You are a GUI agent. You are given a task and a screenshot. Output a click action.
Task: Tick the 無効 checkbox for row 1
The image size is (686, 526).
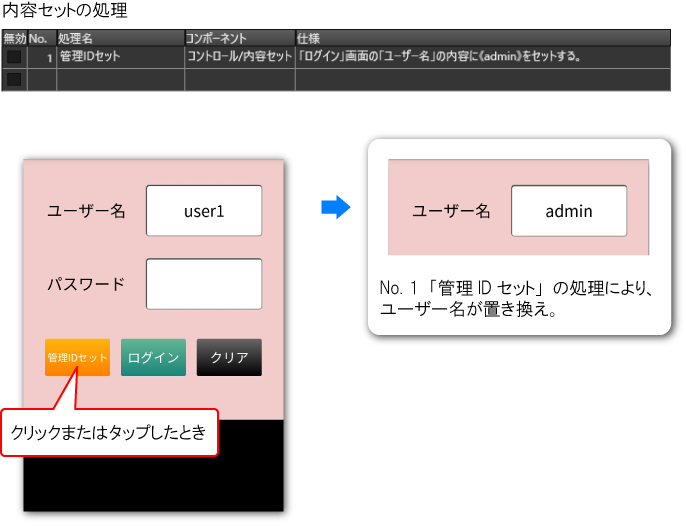click(x=14, y=57)
